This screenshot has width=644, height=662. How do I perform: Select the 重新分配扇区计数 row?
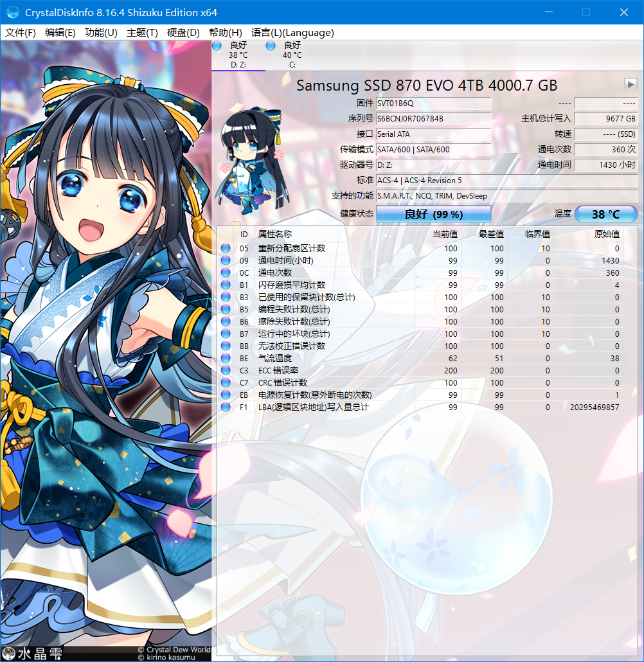420,248
